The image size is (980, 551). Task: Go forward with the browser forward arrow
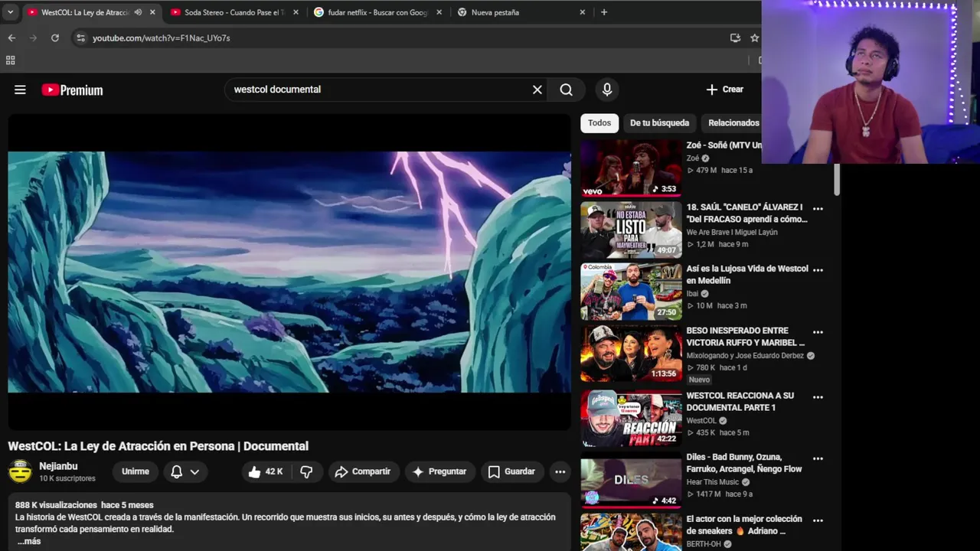[x=33, y=37]
